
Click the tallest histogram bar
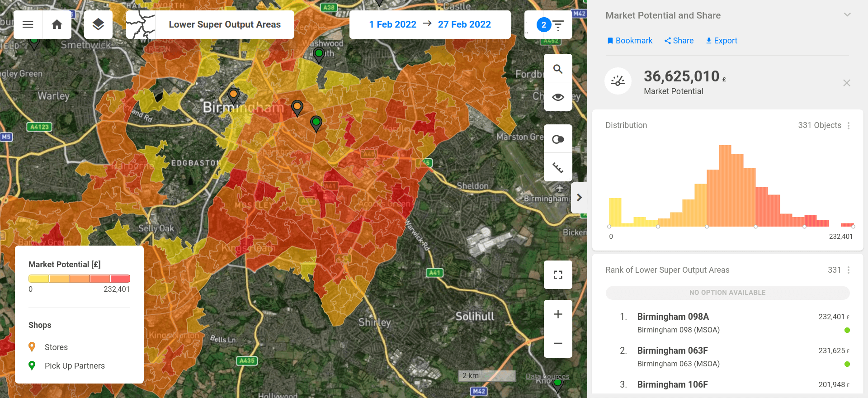pos(725,186)
